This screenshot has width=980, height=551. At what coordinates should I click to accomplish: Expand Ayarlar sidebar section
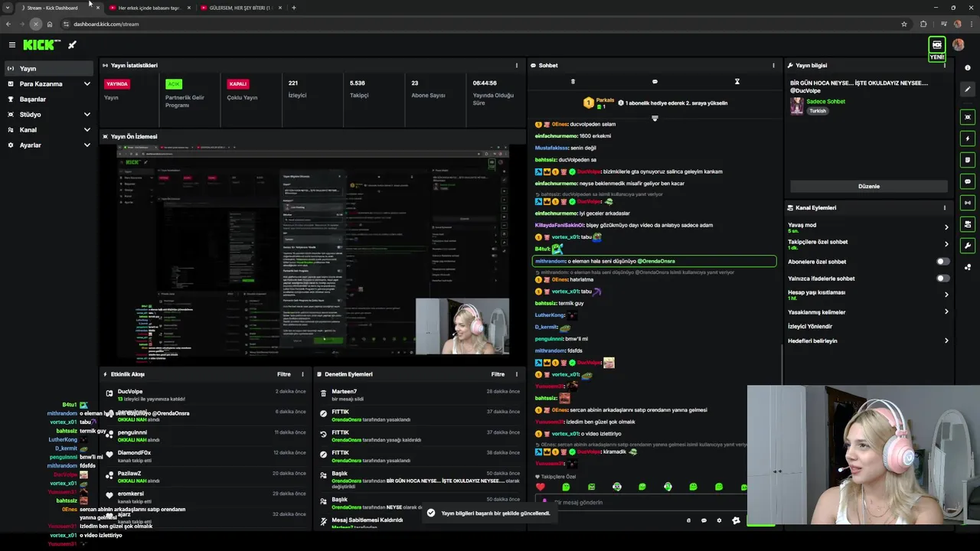point(49,145)
